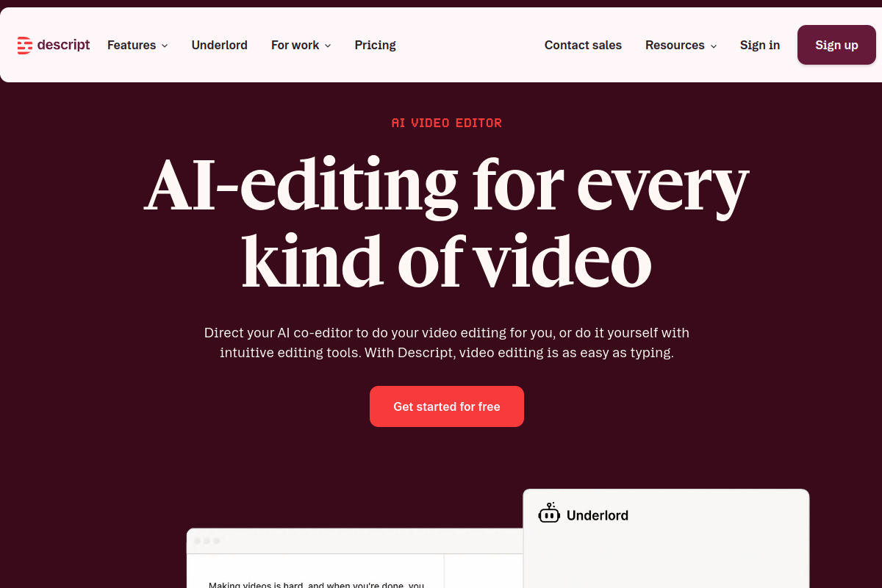Click the Underlord panel title

pos(598,515)
